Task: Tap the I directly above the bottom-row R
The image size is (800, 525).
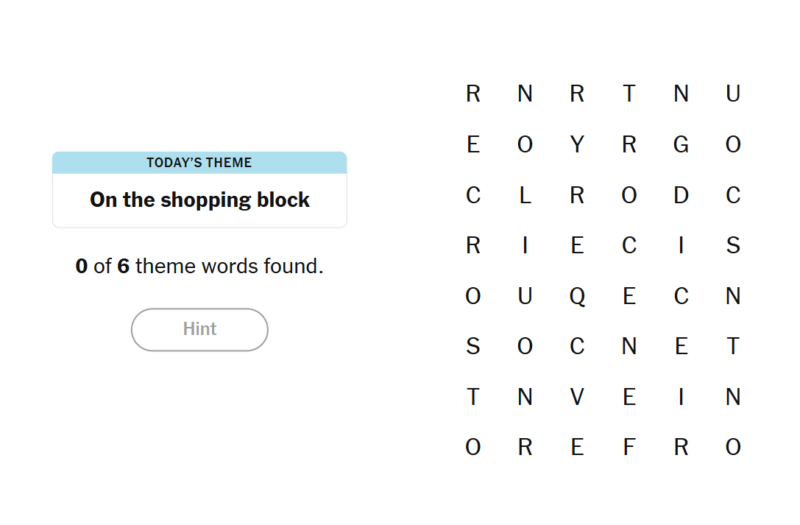Action: click(681, 397)
